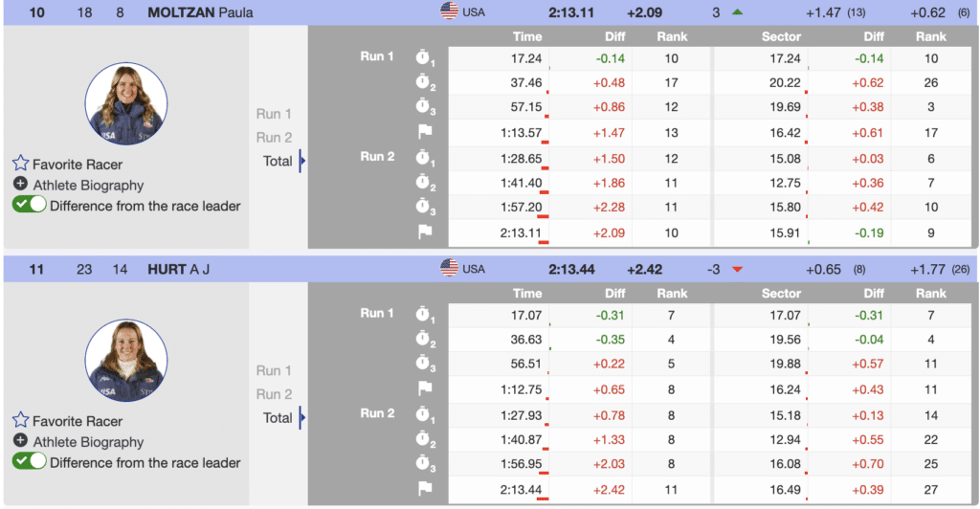
Task: Select the Run 2 tab for Hurt
Action: [x=274, y=394]
